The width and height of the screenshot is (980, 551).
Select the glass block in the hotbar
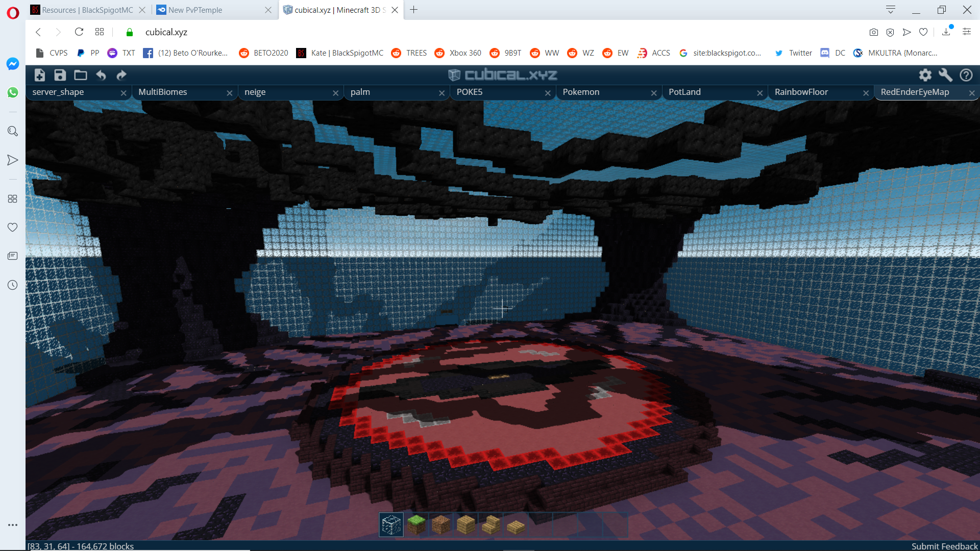(x=391, y=524)
